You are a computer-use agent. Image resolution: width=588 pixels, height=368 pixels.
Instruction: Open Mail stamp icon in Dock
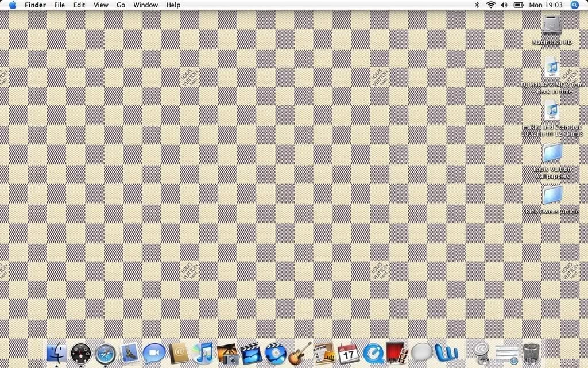coord(129,354)
